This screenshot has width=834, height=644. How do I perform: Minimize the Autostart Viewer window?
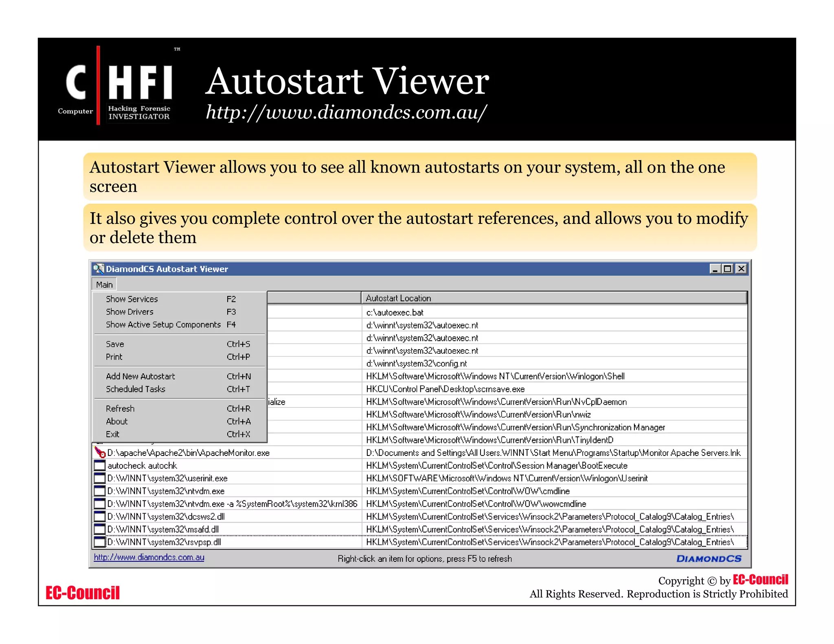[715, 269]
